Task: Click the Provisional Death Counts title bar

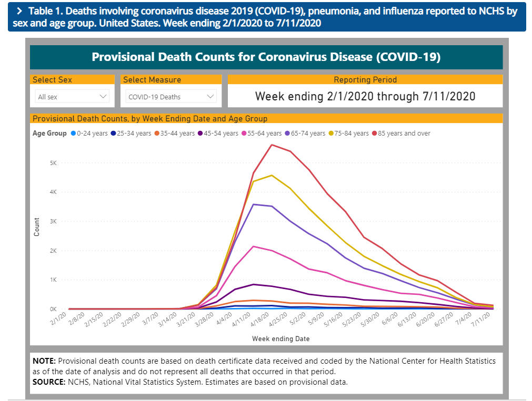Action: point(266,57)
